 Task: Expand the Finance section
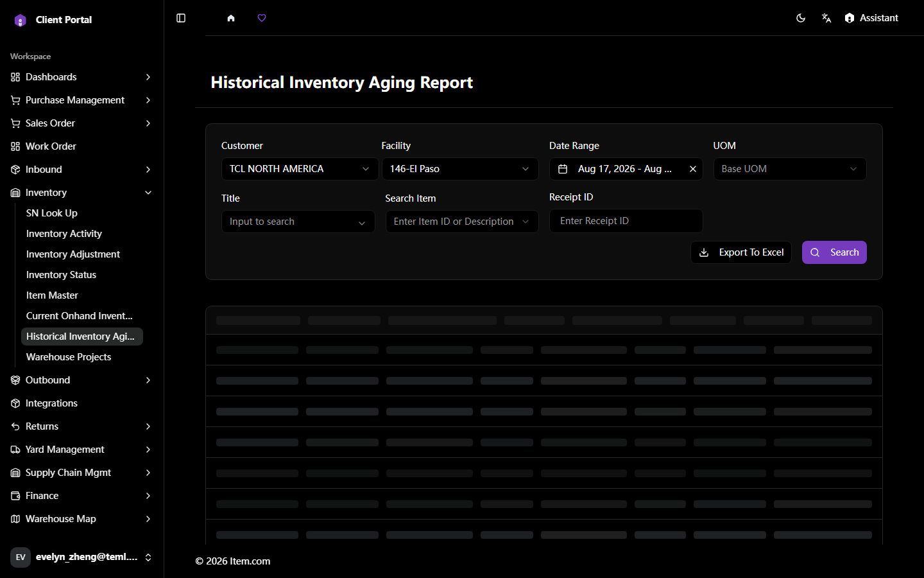click(x=82, y=496)
